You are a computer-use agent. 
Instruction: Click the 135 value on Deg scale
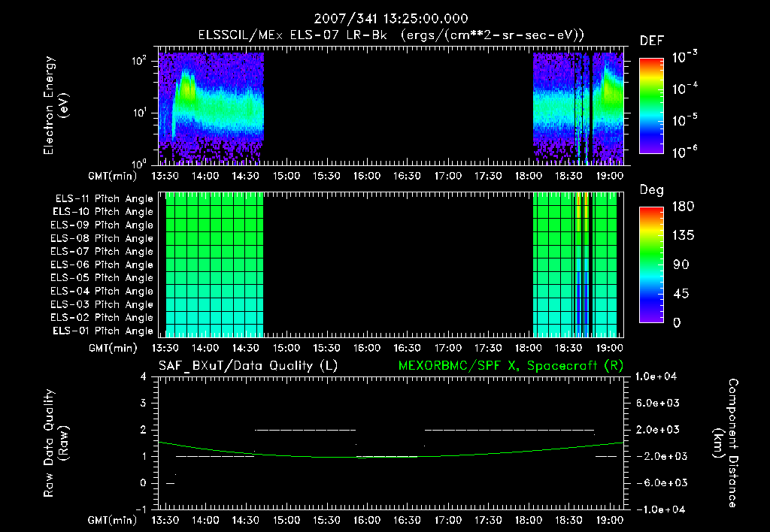[683, 236]
